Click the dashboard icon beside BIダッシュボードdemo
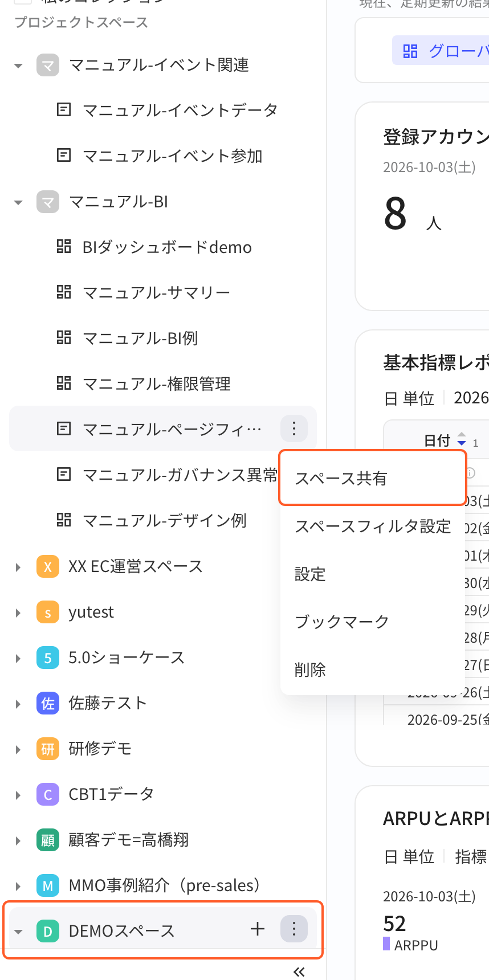The height and width of the screenshot is (980, 489). (64, 247)
